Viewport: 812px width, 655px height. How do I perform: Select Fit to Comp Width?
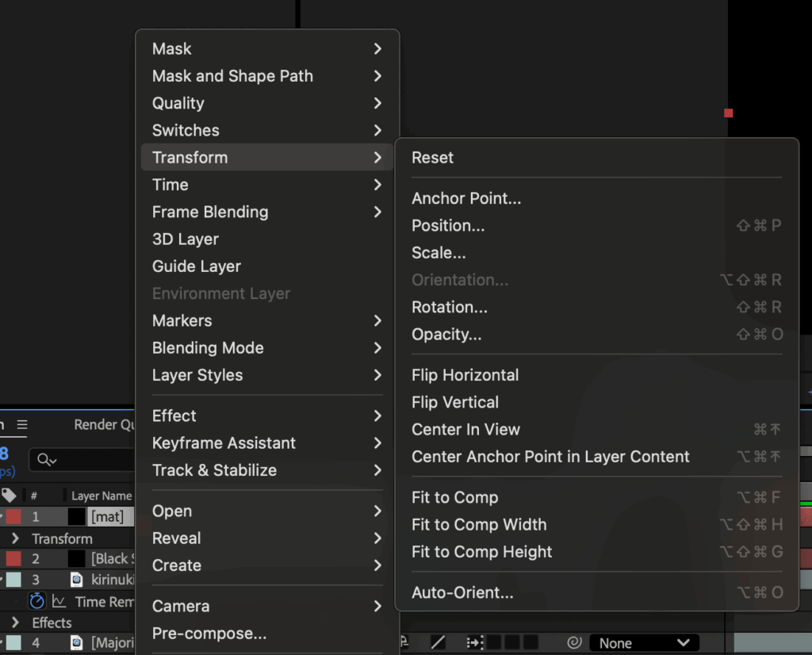[x=479, y=525]
